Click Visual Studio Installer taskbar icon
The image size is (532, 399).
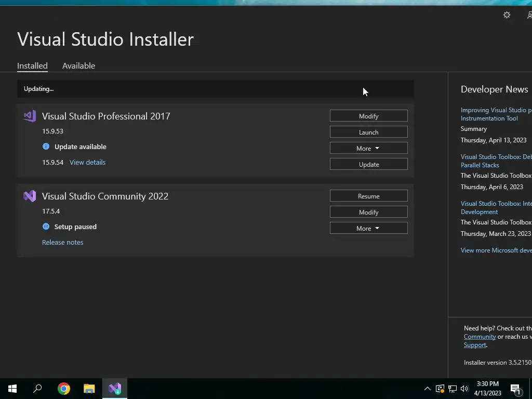[x=115, y=389]
